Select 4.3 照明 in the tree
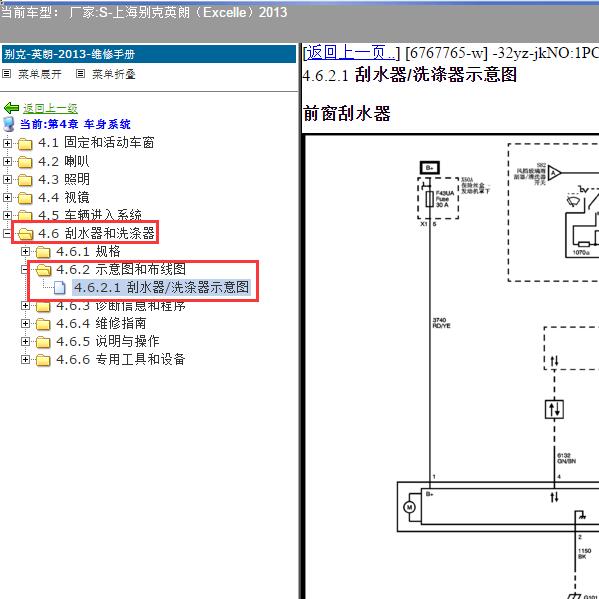599x599 pixels. (64, 179)
